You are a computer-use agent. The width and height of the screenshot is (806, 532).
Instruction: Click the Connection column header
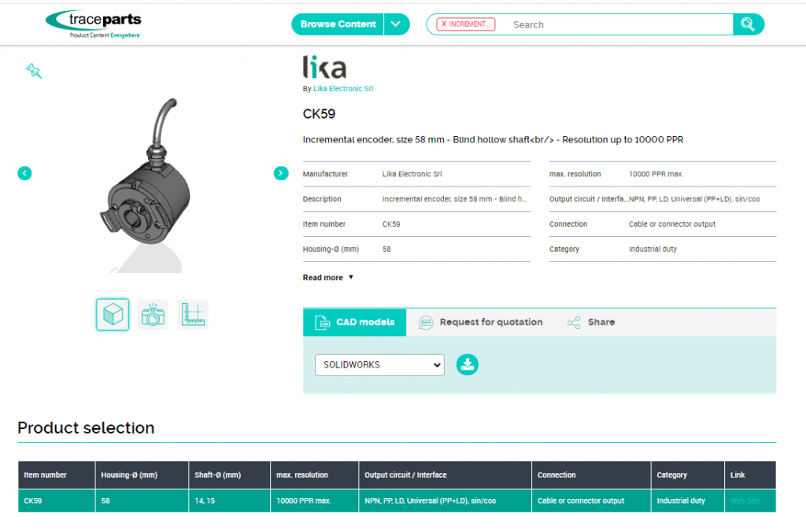(591, 475)
